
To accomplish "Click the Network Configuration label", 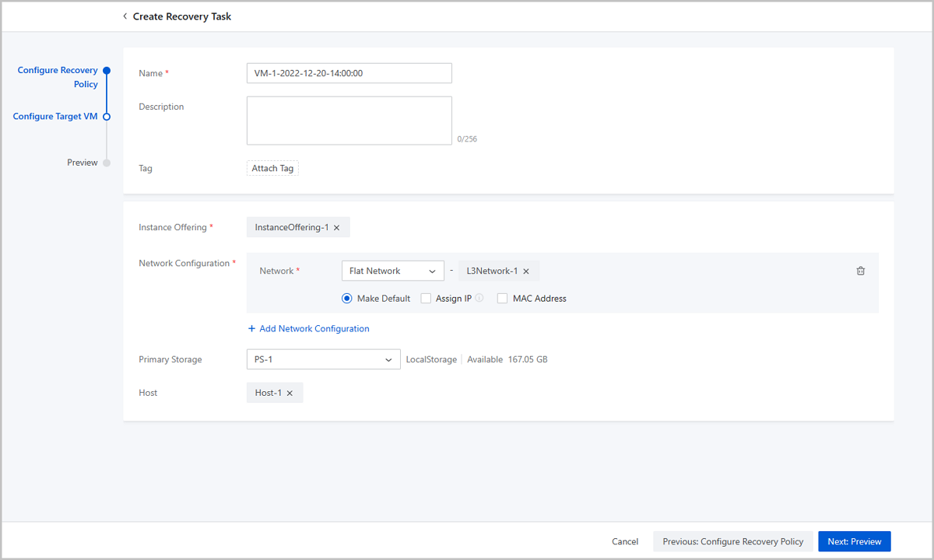I will click(x=184, y=263).
